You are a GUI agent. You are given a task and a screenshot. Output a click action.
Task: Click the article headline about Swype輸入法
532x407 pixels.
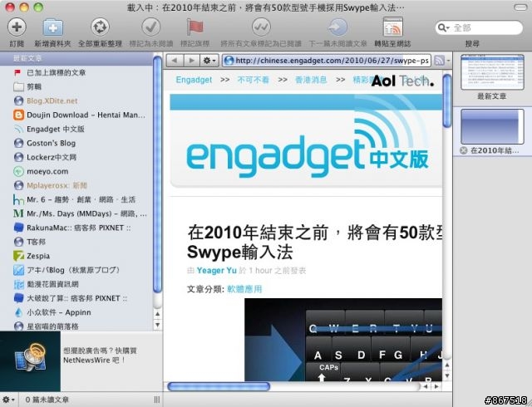point(314,243)
